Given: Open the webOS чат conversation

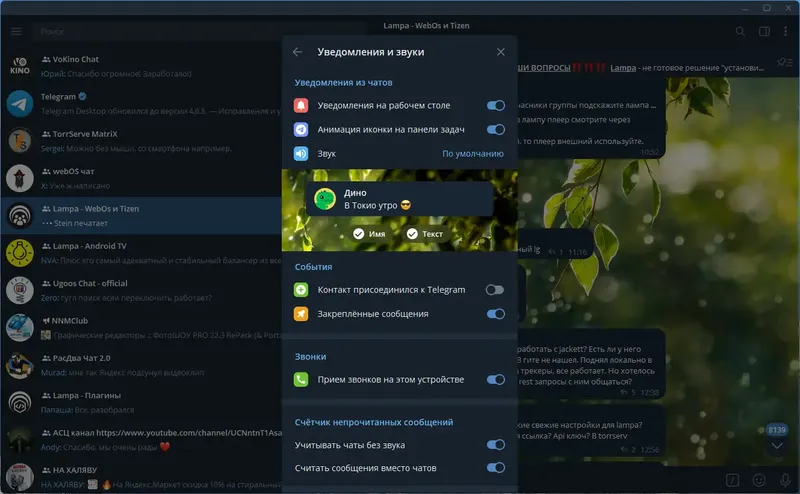Looking at the screenshot, I should pos(141,178).
